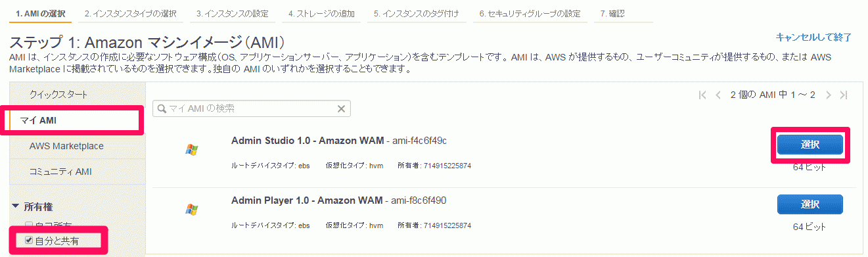Click キャンセルして終了 link
This screenshot has width=868, height=257.
[x=813, y=37]
